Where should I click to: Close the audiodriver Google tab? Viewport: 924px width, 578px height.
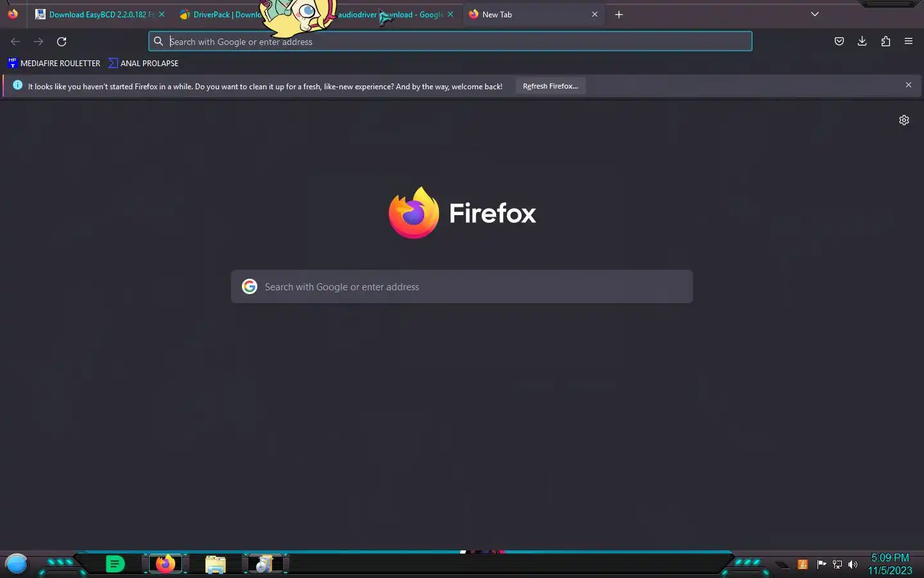coord(450,14)
